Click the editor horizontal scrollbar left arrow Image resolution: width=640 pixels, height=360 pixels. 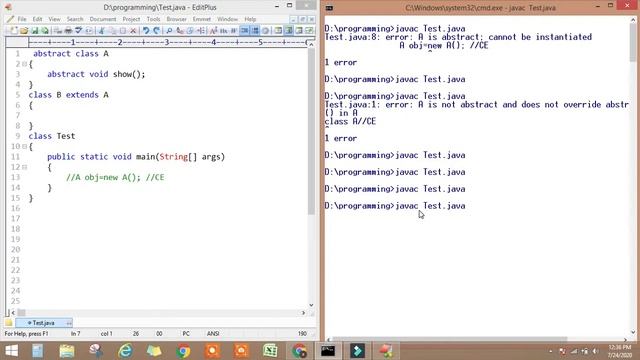click(x=13, y=313)
